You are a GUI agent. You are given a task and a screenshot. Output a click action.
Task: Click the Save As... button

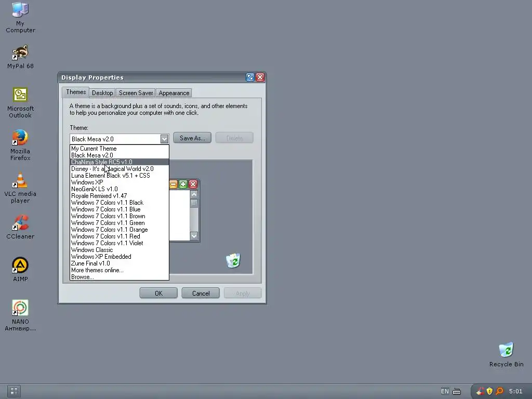point(192,138)
